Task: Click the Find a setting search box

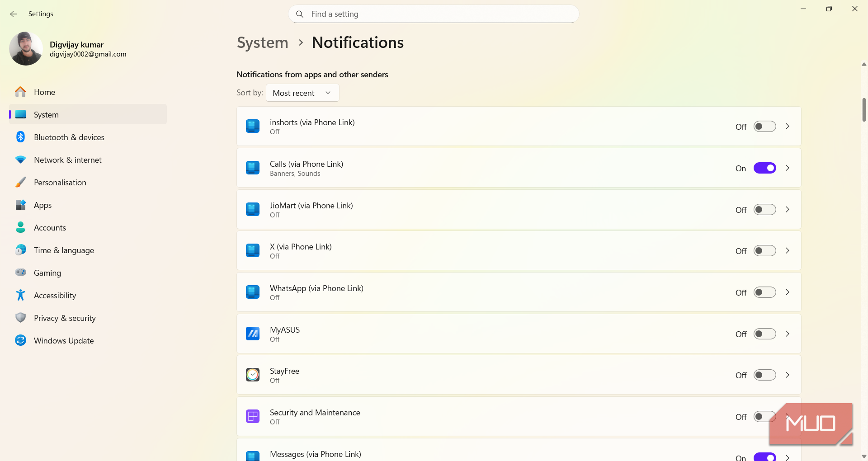Action: pyautogui.click(x=434, y=14)
